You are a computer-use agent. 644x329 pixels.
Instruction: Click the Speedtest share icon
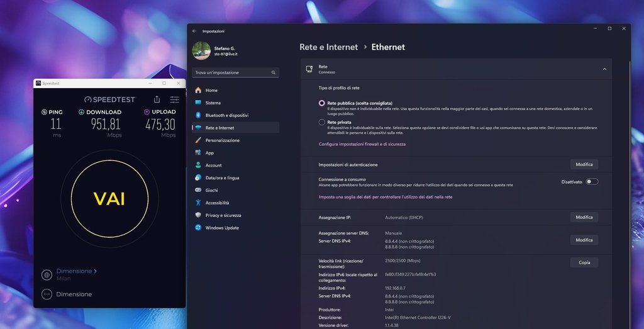coord(157,99)
